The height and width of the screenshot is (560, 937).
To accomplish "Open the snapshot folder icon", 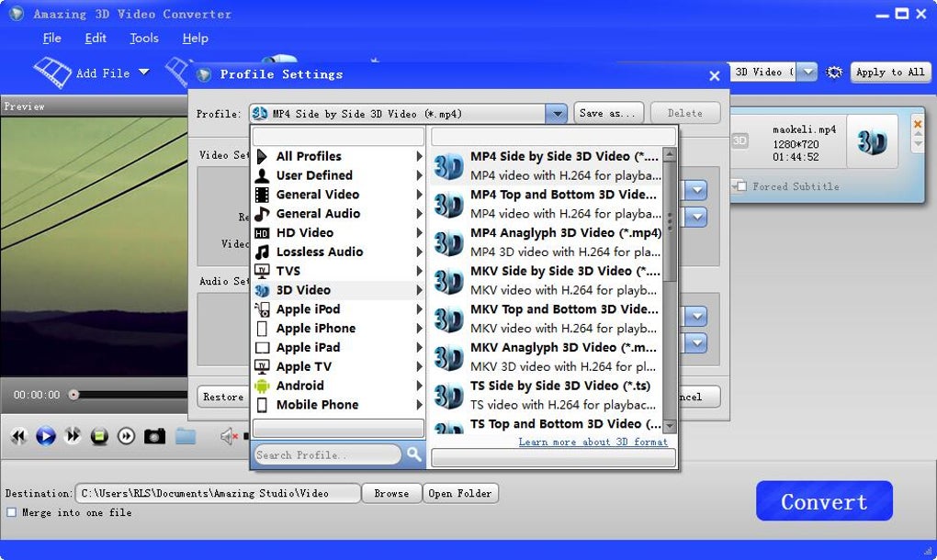I will pos(186,436).
